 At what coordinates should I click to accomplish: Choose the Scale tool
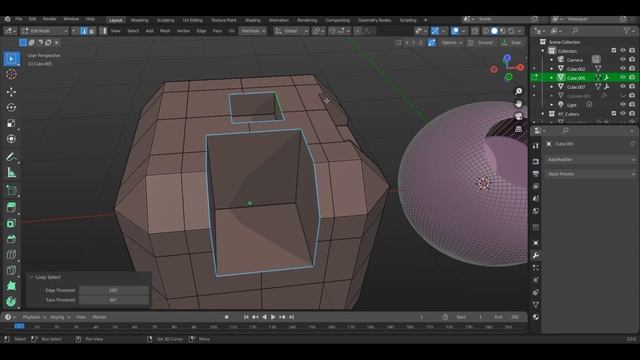(11, 123)
